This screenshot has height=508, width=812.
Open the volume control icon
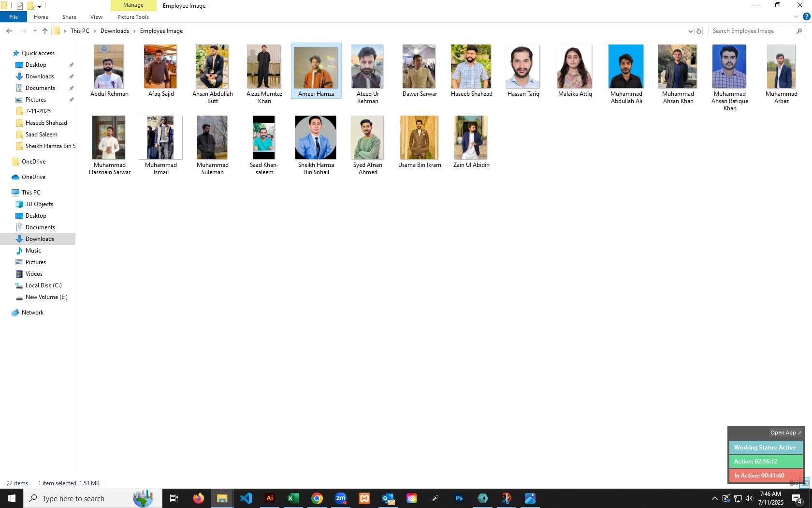click(749, 498)
